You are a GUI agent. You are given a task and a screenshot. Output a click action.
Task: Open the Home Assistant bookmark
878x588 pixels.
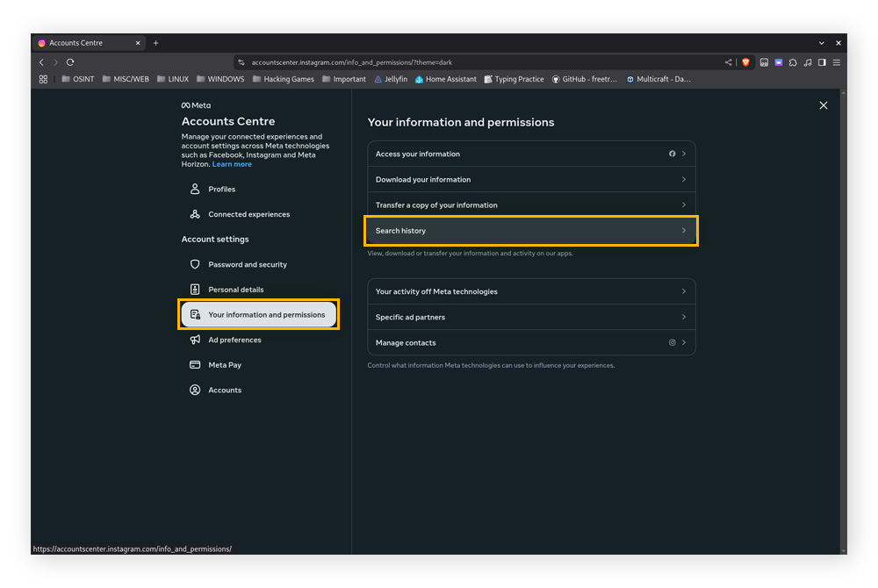pyautogui.click(x=446, y=80)
